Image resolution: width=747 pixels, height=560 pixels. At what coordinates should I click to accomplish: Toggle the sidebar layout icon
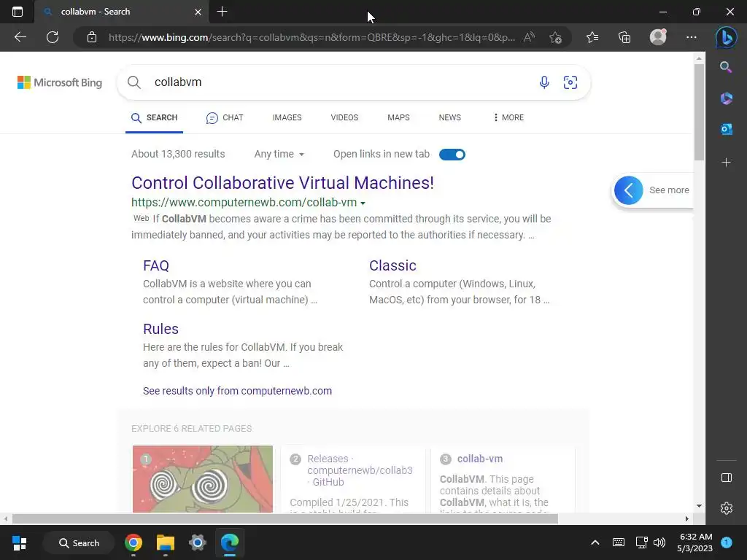726,478
